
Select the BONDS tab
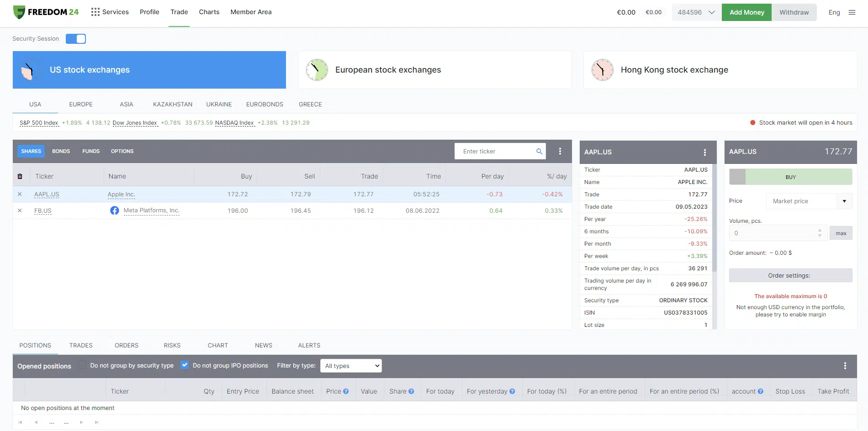[x=61, y=151]
